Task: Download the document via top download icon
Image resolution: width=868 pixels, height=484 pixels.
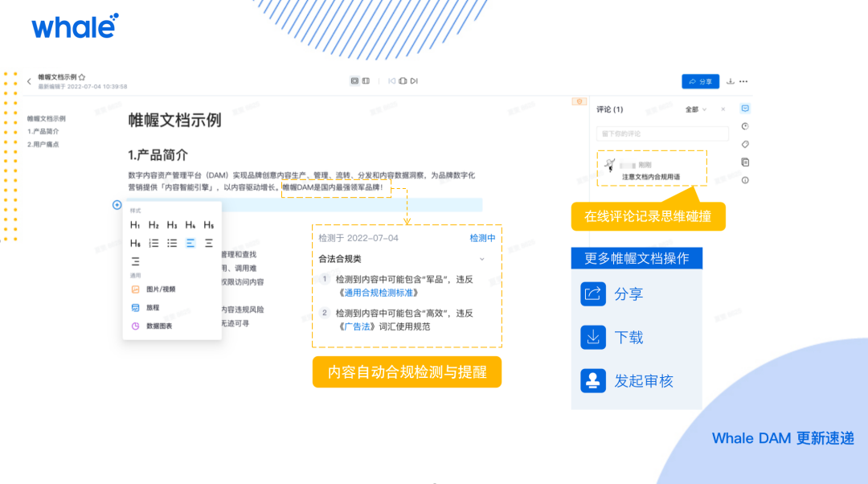Action: tap(730, 81)
